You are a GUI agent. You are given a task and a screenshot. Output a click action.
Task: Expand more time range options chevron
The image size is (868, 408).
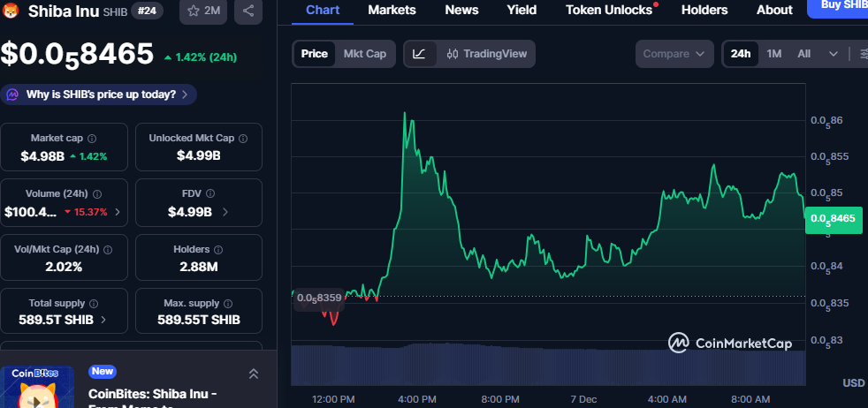click(x=833, y=54)
